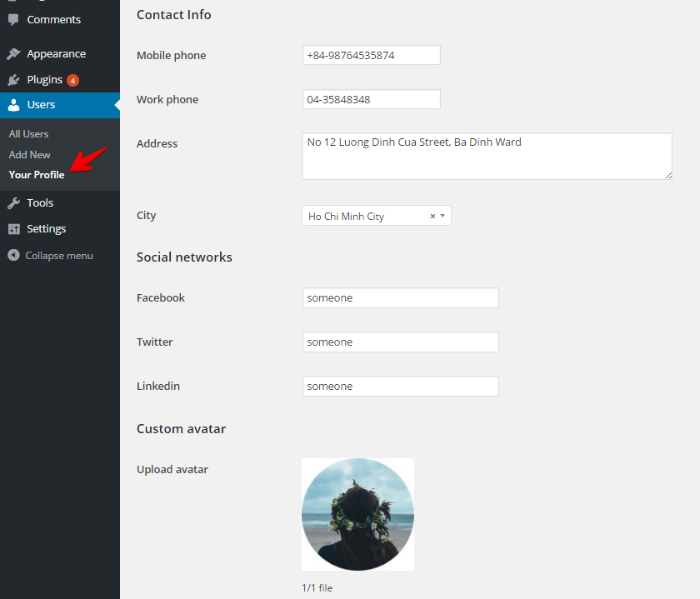700x599 pixels.
Task: Click the Social networks heading
Action: coord(184,257)
